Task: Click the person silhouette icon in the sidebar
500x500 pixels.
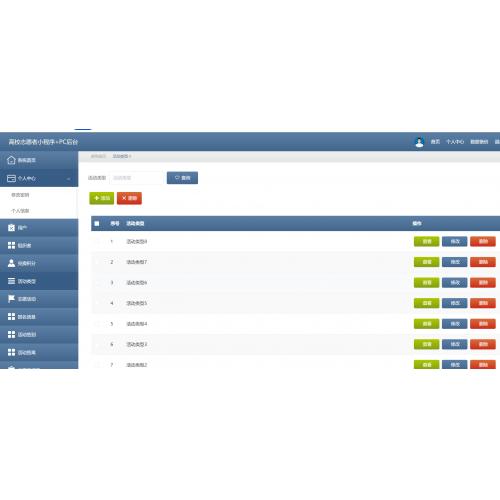Action: 11,263
